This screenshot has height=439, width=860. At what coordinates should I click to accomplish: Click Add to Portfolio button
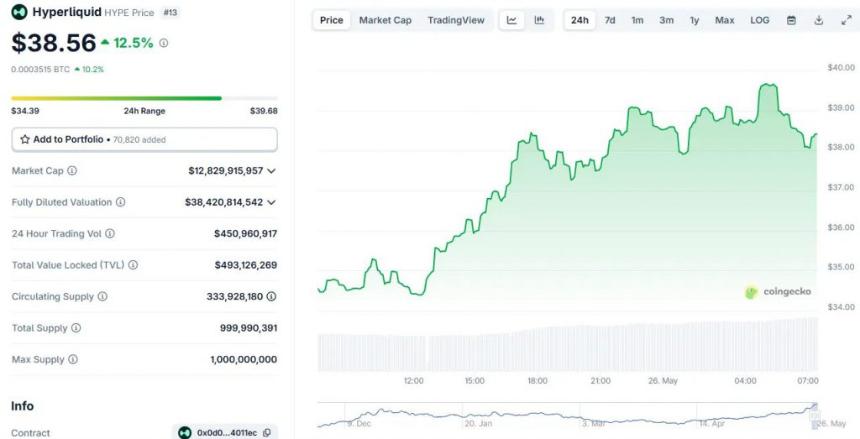pos(144,139)
